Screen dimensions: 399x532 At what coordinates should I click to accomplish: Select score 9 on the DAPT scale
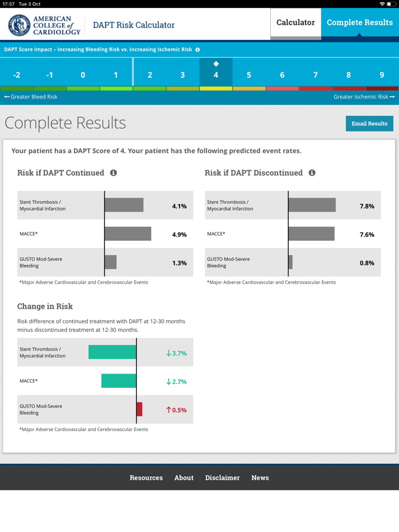(381, 75)
